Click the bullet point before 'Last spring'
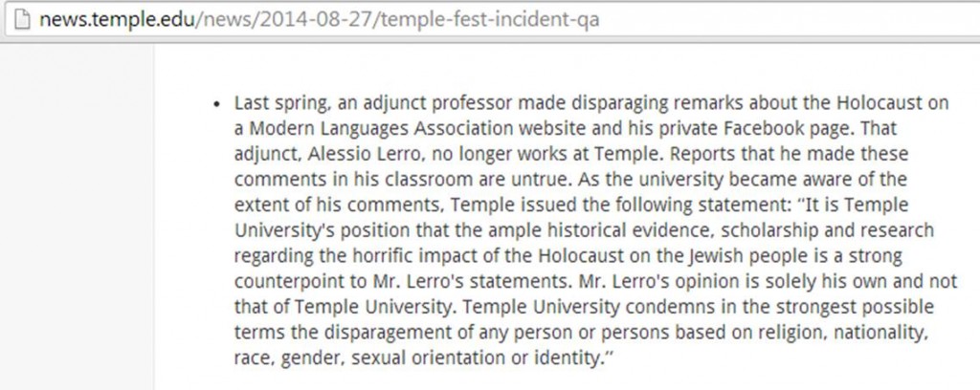The width and height of the screenshot is (980, 390). (217, 104)
